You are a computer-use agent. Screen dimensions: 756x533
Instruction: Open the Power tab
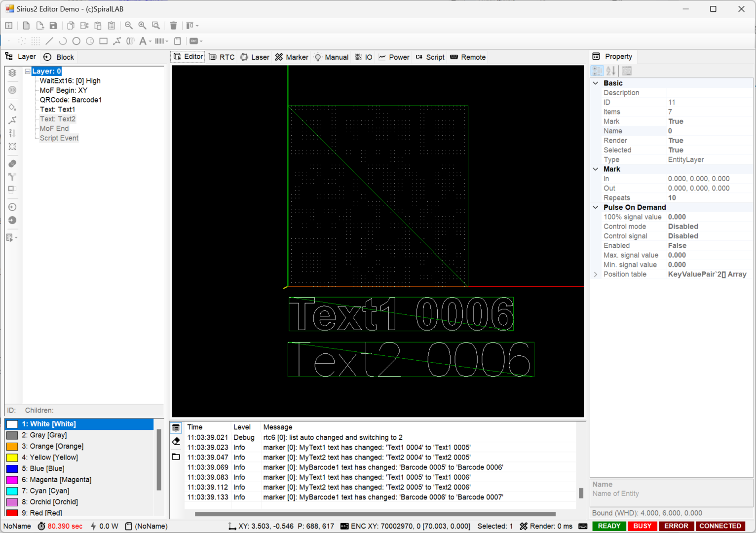click(x=394, y=57)
